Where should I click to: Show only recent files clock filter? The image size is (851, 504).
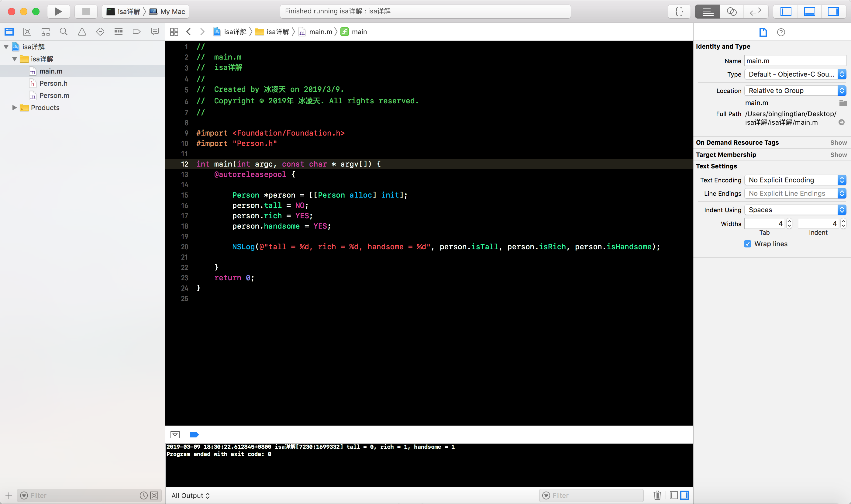tap(144, 495)
